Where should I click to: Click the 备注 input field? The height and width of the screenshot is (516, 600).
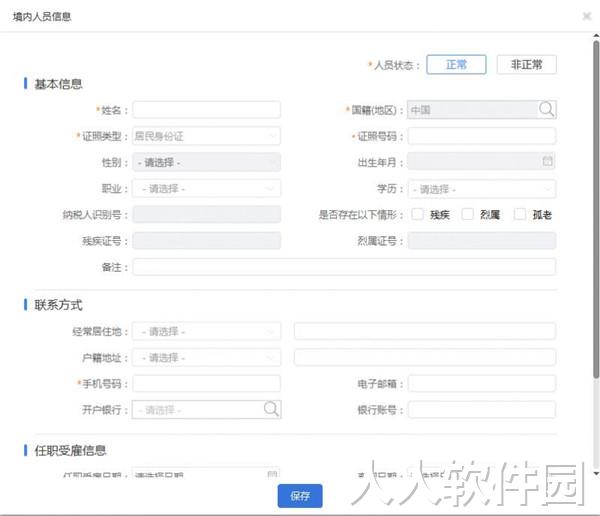pos(344,267)
